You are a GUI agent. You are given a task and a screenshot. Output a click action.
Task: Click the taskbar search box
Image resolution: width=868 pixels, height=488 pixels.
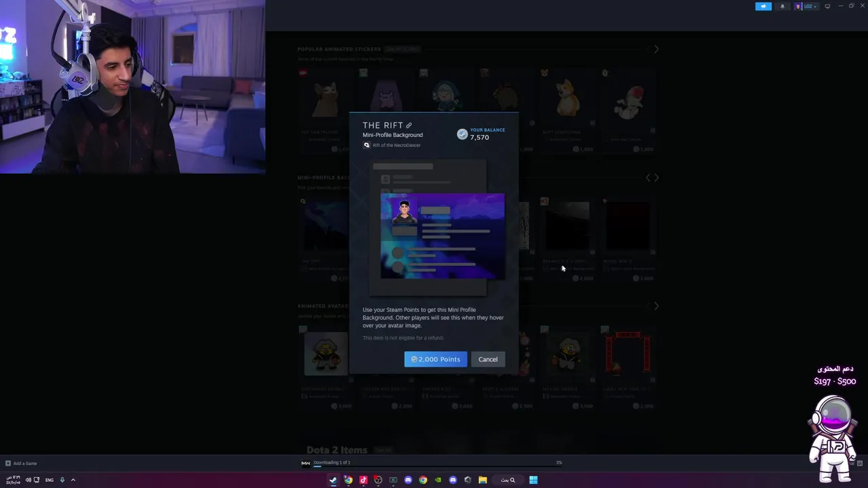tap(508, 480)
